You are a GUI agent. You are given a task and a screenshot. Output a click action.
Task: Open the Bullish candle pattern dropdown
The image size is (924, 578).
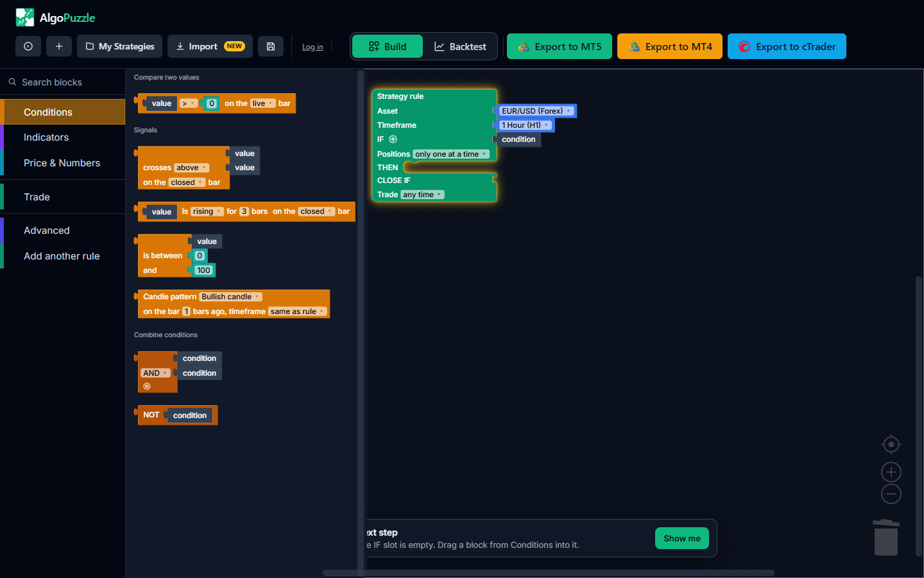pos(230,297)
